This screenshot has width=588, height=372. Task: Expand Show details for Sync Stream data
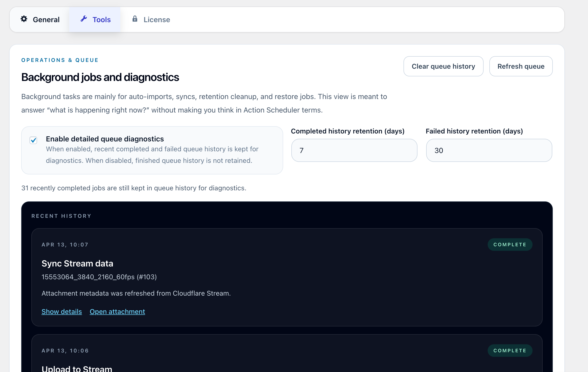pos(62,312)
